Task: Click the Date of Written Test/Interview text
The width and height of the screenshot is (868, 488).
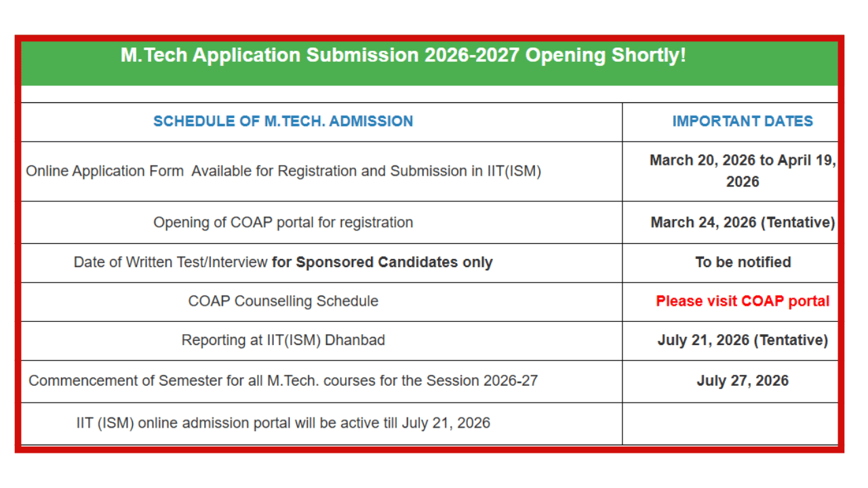Action: [x=171, y=262]
